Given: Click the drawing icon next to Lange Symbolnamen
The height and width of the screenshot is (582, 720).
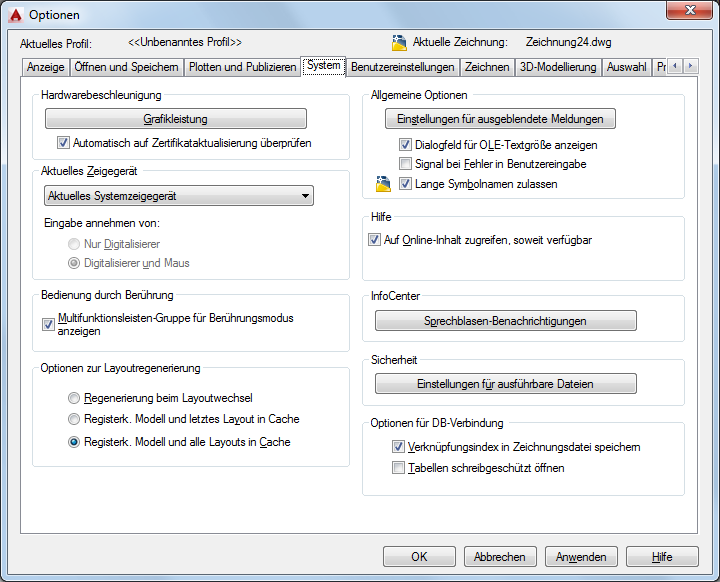Looking at the screenshot, I should 383,184.
